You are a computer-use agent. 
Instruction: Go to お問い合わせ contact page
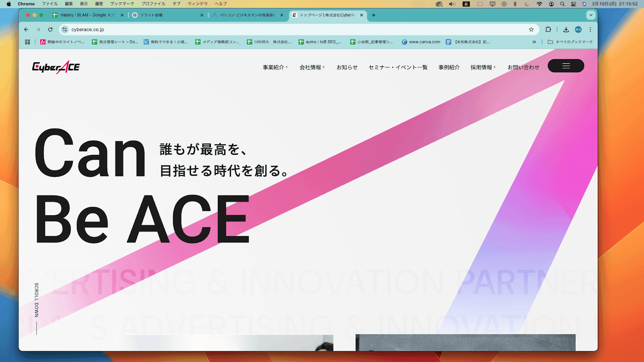[523, 68]
